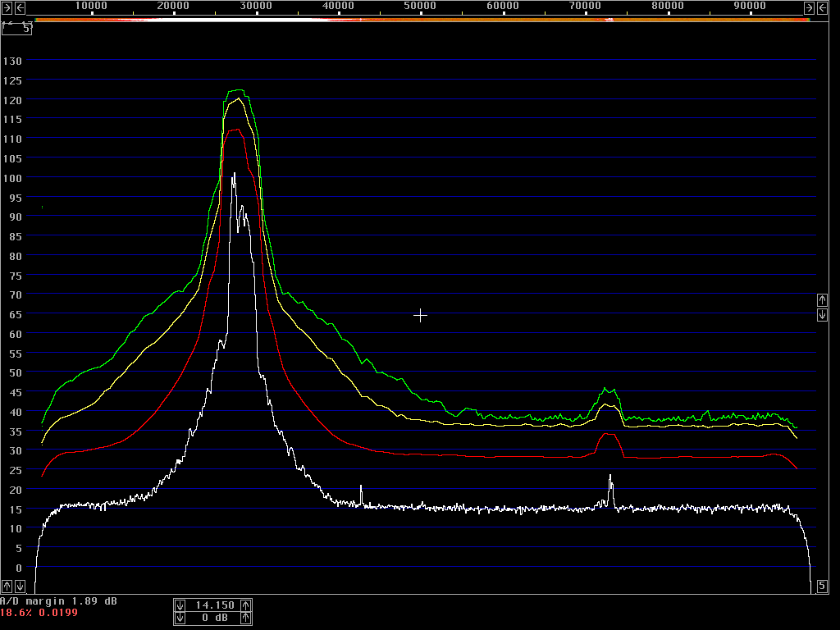The image size is (840, 630).
Task: Click right-arrow button beside the 10000 scale label
Action: pyautogui.click(x=7, y=7)
